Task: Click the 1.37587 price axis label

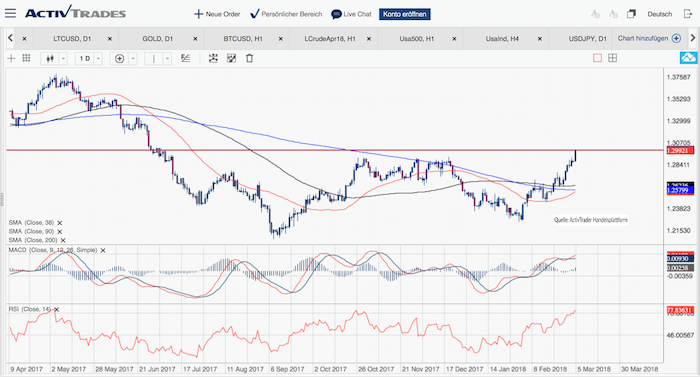Action: [679, 77]
